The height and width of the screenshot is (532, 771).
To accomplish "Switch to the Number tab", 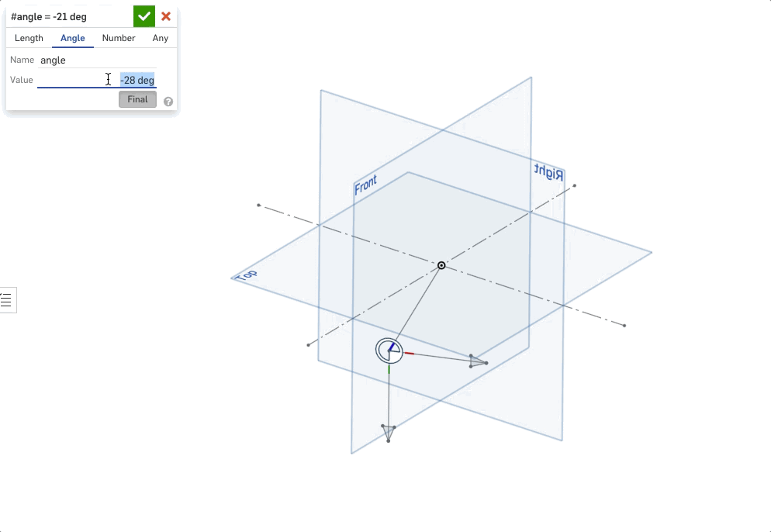I will [x=119, y=38].
